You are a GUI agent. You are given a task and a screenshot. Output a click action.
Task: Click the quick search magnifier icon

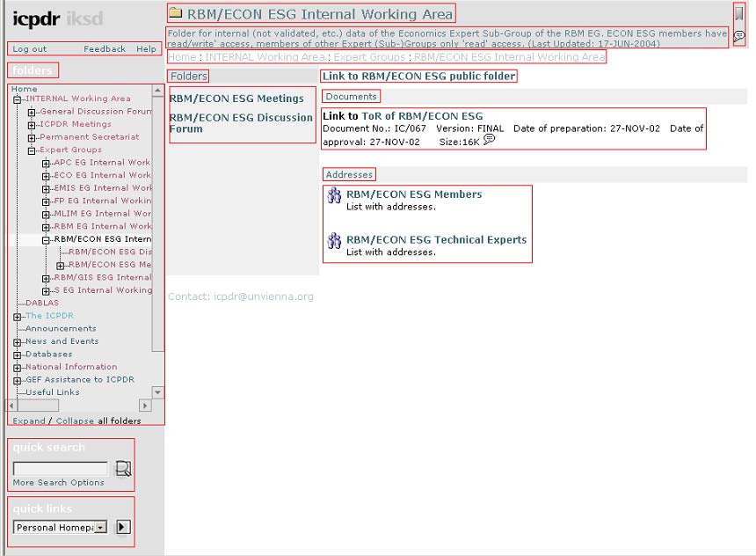[x=123, y=469]
